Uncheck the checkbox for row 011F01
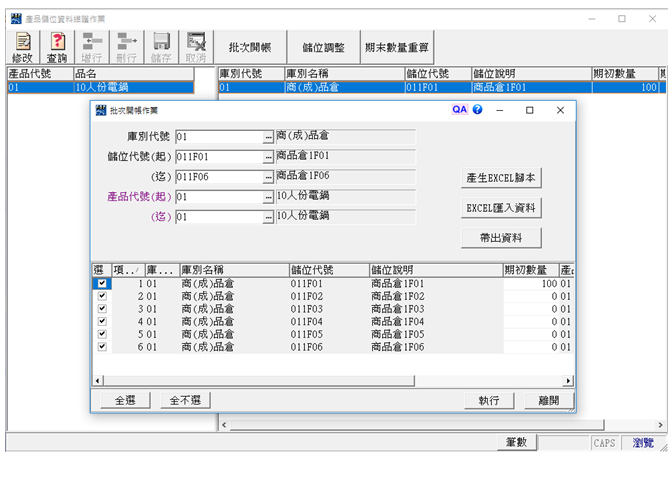The image size is (672, 481). click(x=101, y=284)
